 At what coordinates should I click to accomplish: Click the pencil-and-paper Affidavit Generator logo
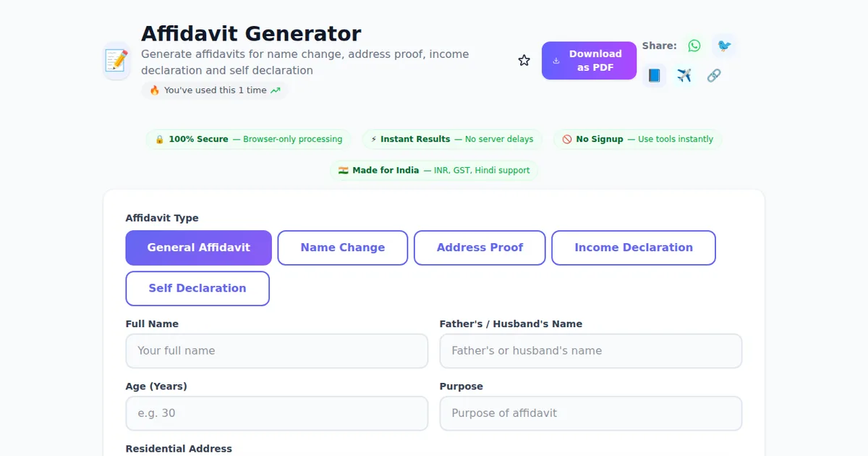(116, 60)
